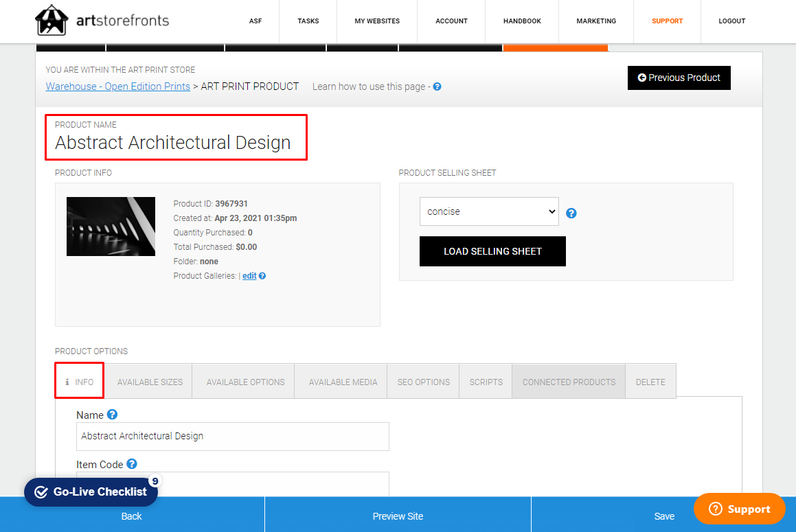The height and width of the screenshot is (532, 796).
Task: Open My Websites in top navigation
Action: click(x=377, y=21)
